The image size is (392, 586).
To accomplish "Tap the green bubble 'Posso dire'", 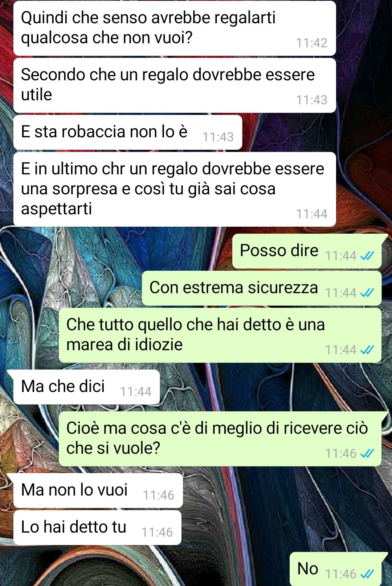I will (x=307, y=251).
